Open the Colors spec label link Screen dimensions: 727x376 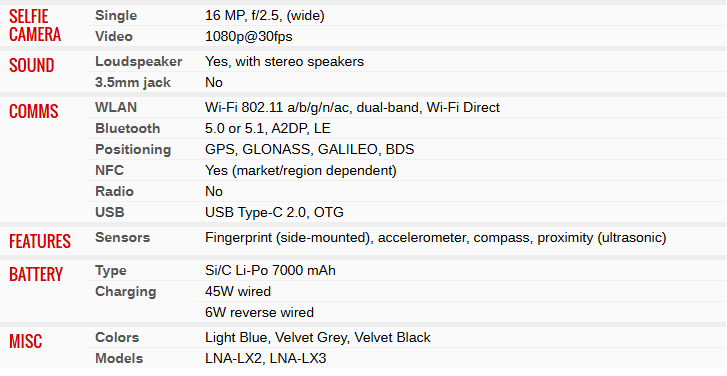pyautogui.click(x=117, y=338)
